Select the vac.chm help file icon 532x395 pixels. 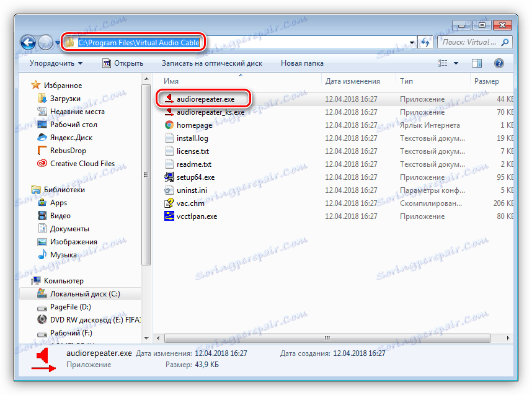[169, 203]
